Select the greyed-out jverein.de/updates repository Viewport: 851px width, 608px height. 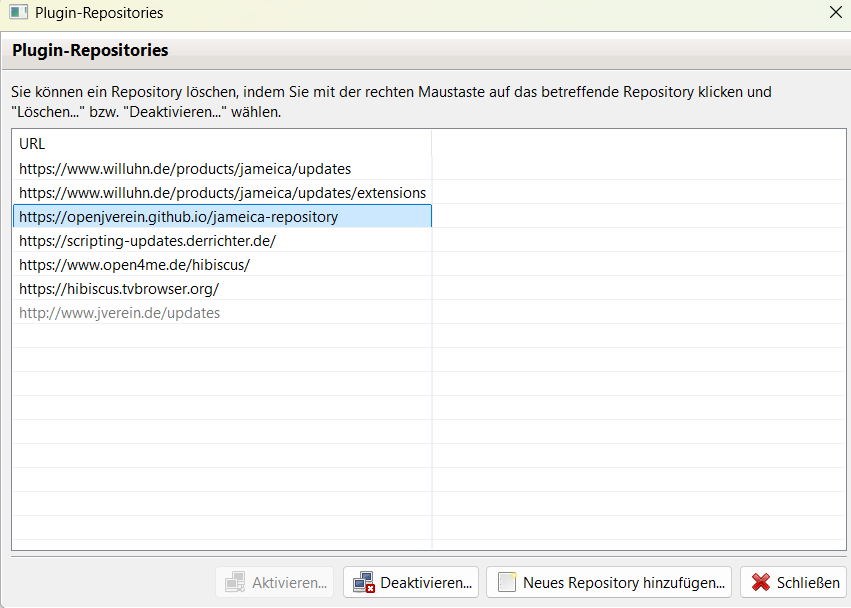coord(120,313)
